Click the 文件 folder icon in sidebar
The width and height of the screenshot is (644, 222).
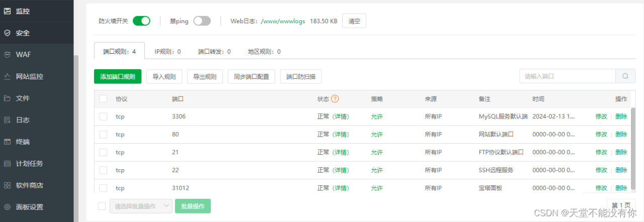[8, 98]
